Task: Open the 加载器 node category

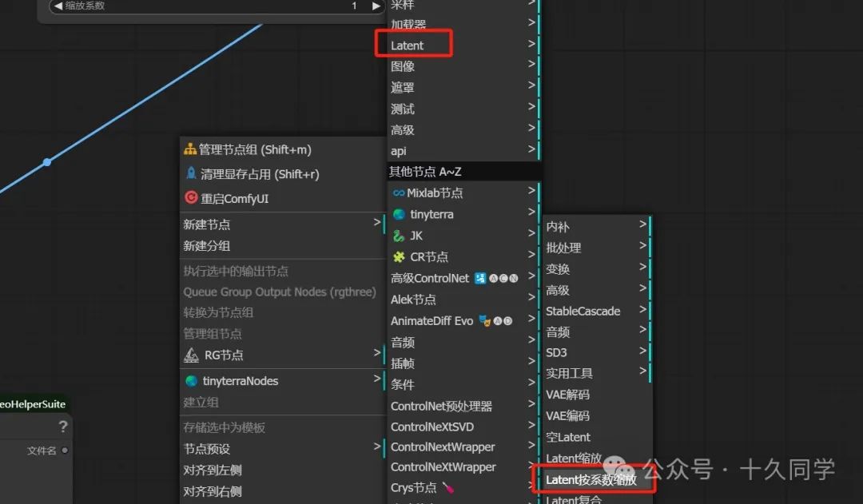Action: point(463,24)
